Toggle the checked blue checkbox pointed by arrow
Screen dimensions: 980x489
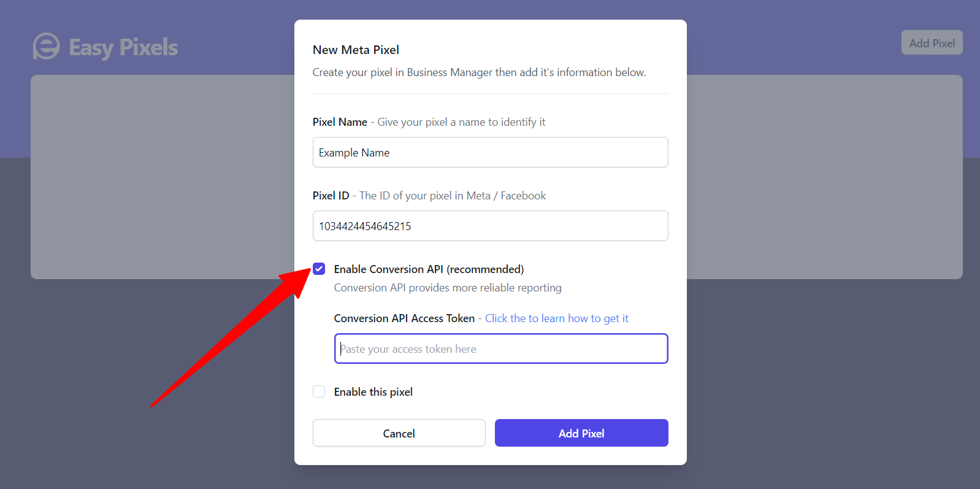[319, 269]
